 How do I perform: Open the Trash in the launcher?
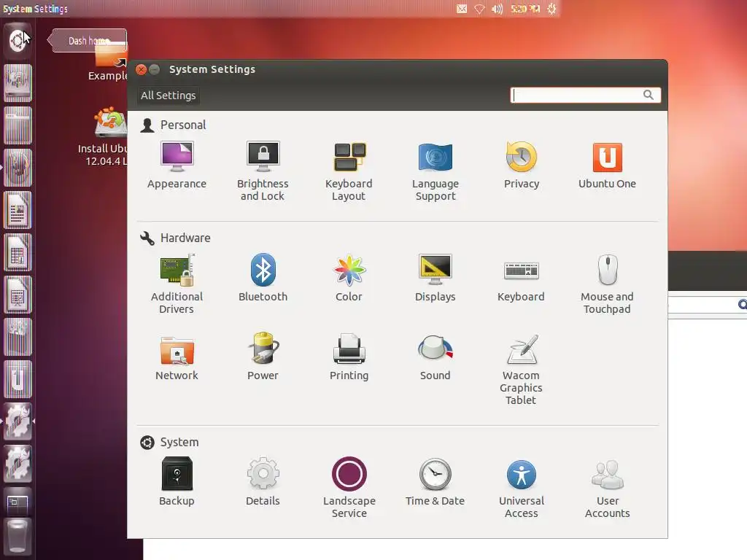18,537
